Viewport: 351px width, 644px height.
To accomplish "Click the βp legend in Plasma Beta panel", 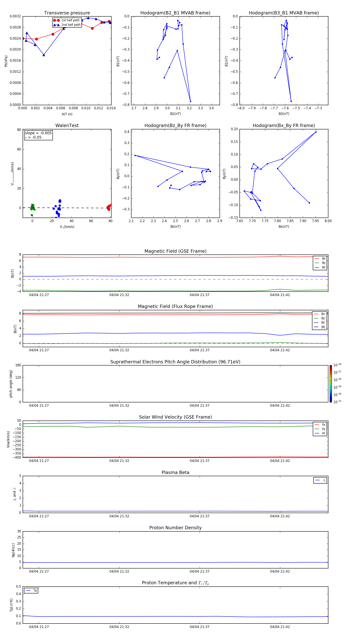I will (x=320, y=480).
